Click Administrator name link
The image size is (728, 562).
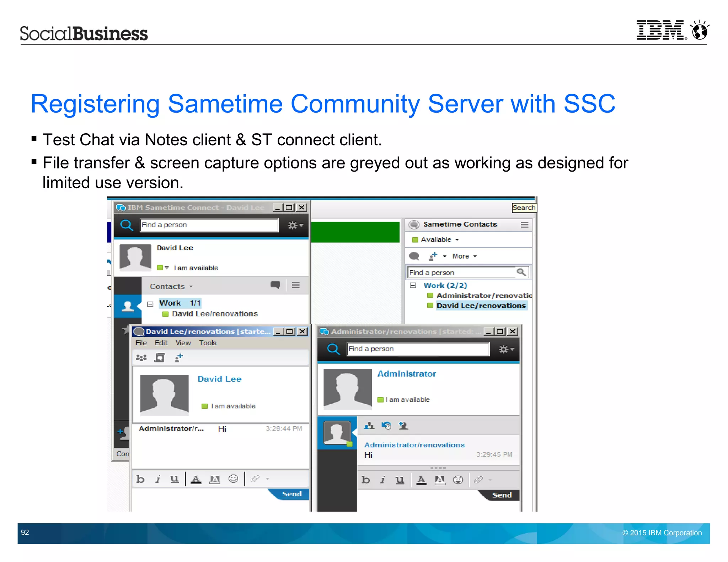coord(407,374)
